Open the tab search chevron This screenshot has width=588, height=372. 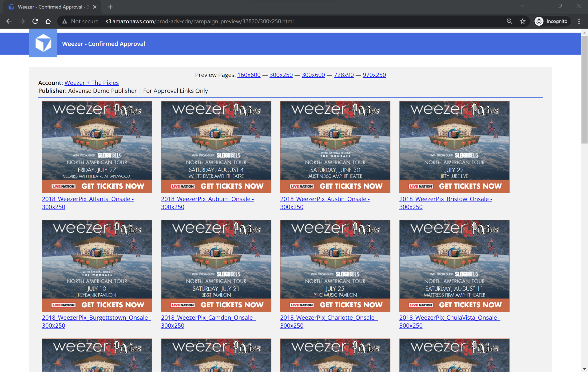(x=522, y=6)
